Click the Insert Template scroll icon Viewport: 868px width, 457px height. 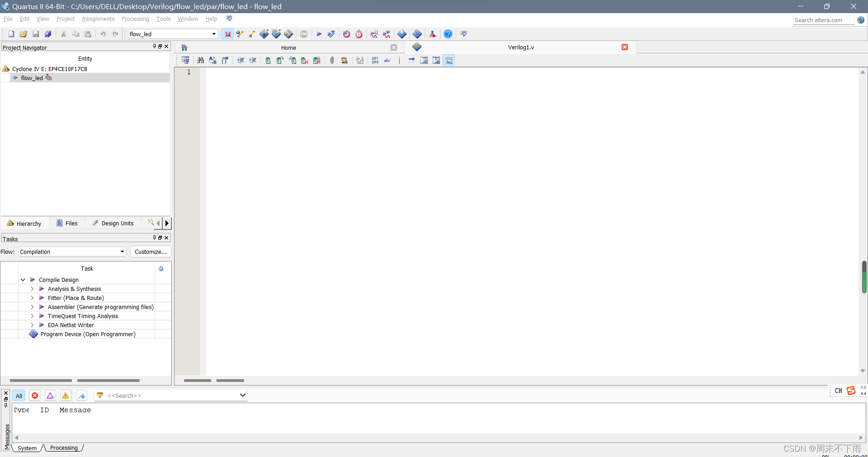(344, 60)
